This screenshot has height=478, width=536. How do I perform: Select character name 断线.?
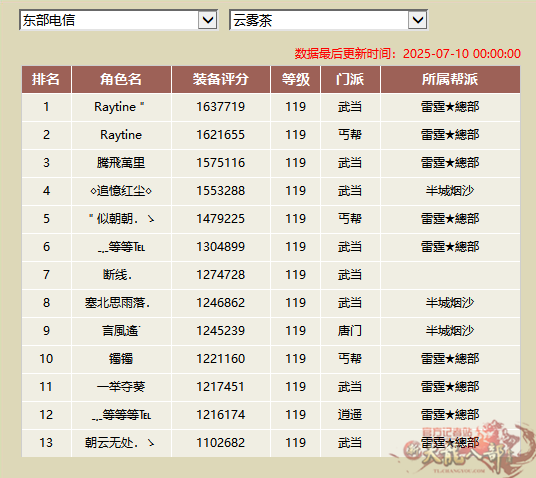[x=118, y=275]
